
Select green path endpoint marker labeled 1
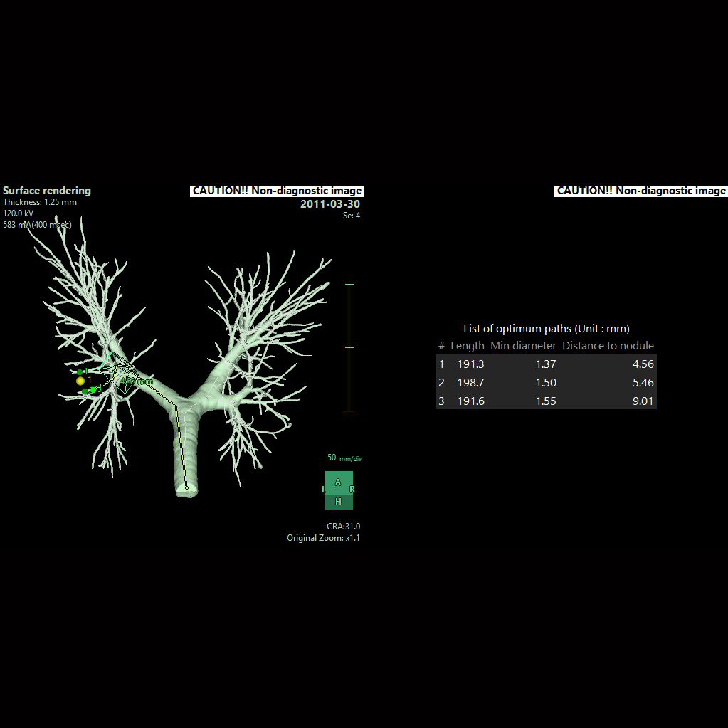coord(80,372)
